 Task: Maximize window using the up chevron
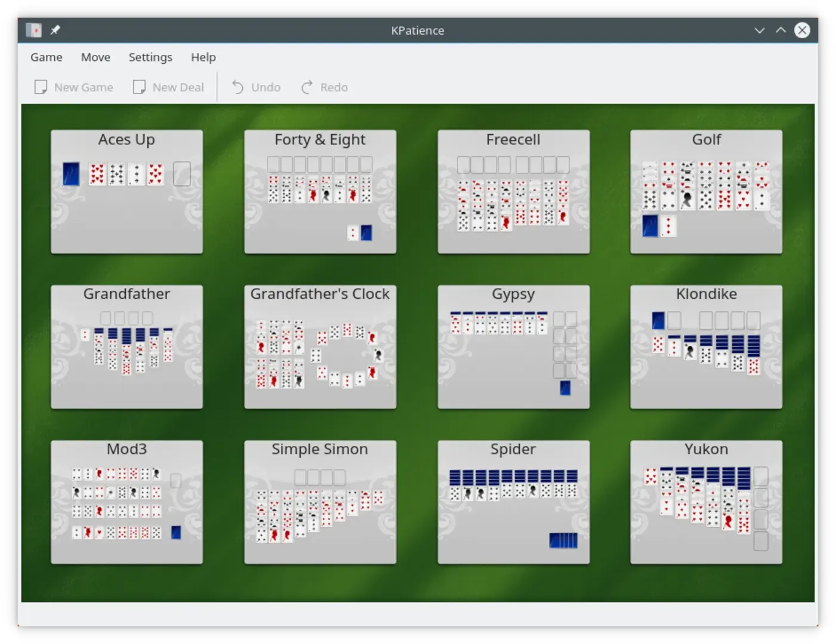pyautogui.click(x=781, y=30)
